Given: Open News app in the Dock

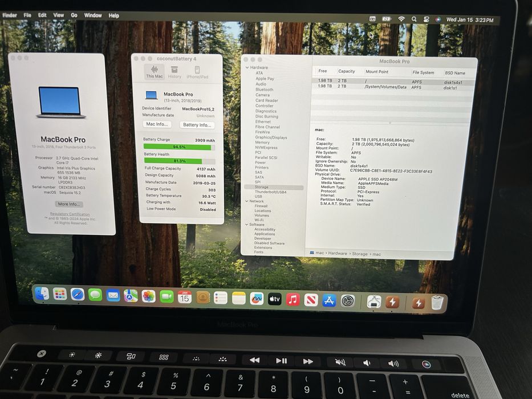Looking at the screenshot, I should click(x=311, y=300).
